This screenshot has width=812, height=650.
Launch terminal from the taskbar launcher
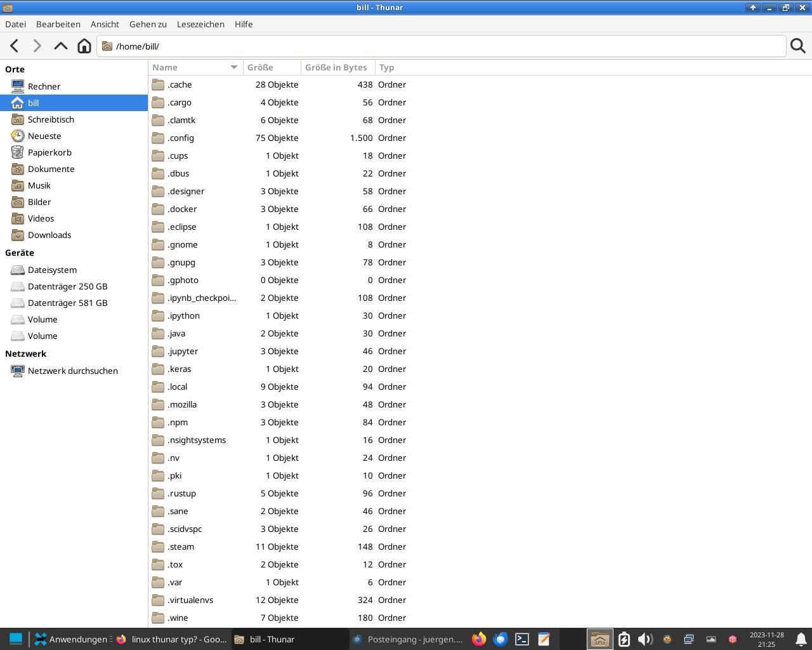click(x=522, y=639)
